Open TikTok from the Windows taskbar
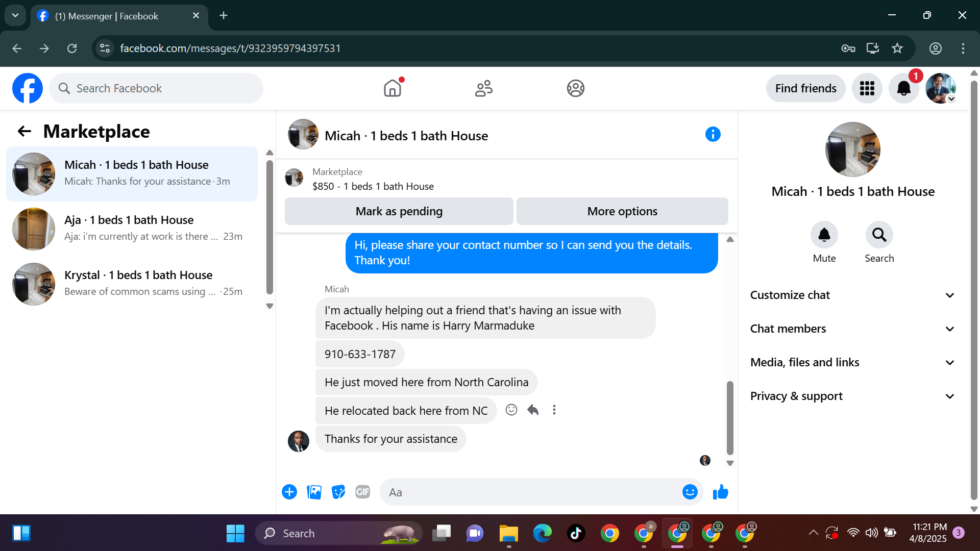Image resolution: width=980 pixels, height=551 pixels. [x=576, y=533]
